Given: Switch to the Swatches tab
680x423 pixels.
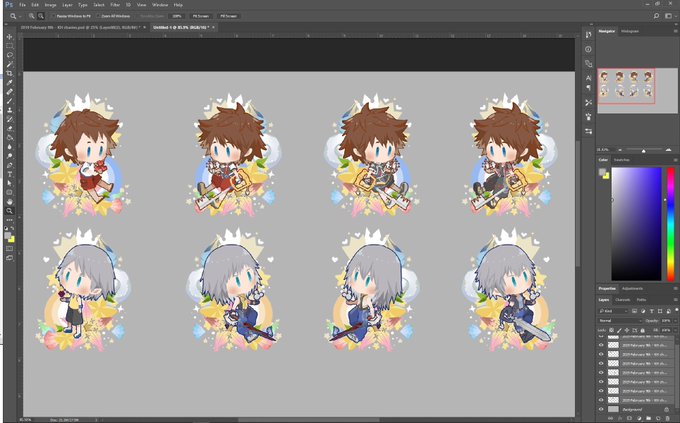Looking at the screenshot, I should pyautogui.click(x=621, y=160).
